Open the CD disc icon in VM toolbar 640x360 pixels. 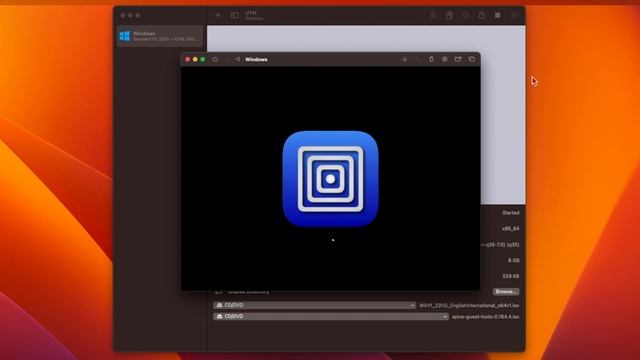444,60
